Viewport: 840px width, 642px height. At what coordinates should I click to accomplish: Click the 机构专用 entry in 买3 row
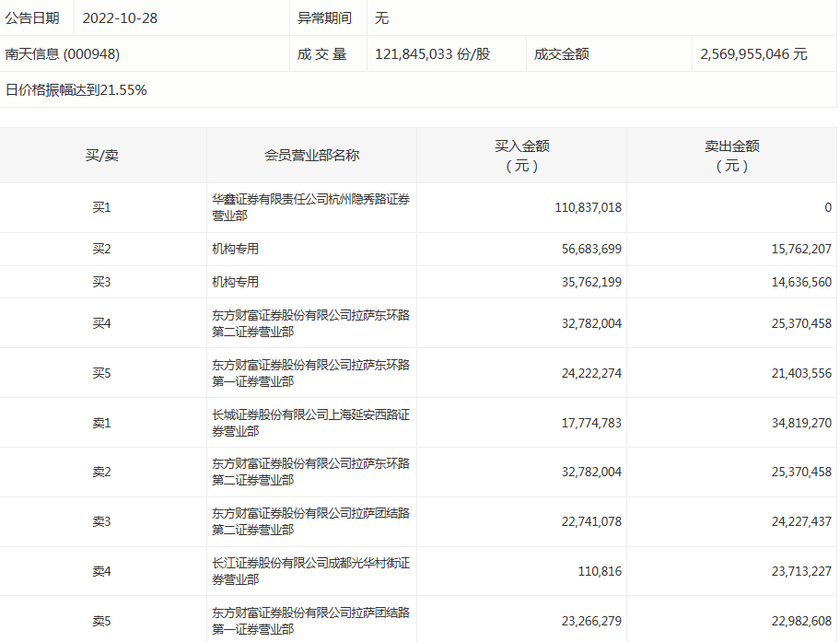[236, 283]
